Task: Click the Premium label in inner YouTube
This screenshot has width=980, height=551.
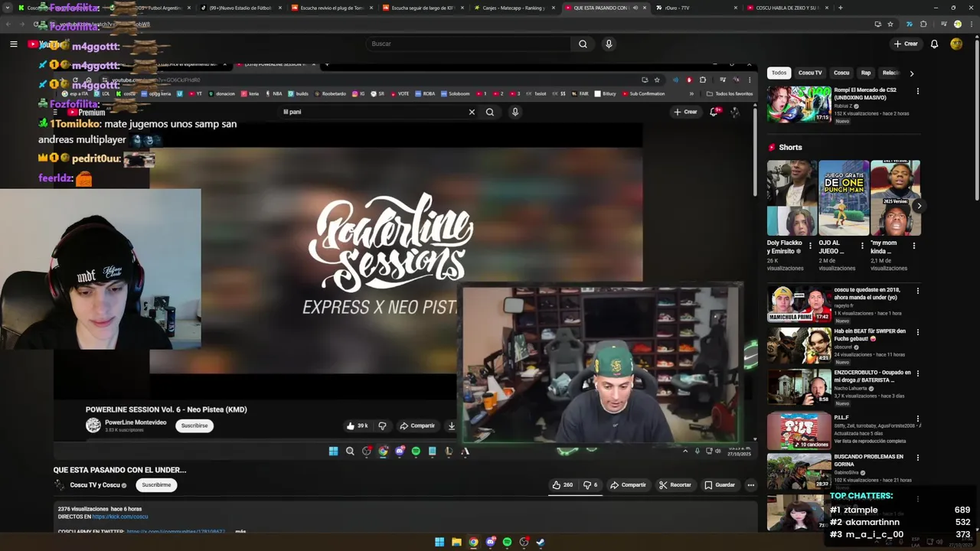Action: (91, 112)
